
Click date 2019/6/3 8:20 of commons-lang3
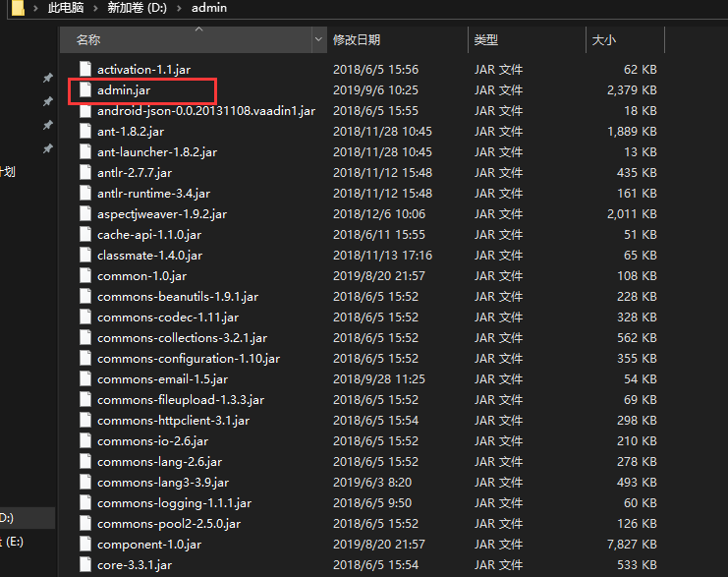click(x=372, y=483)
